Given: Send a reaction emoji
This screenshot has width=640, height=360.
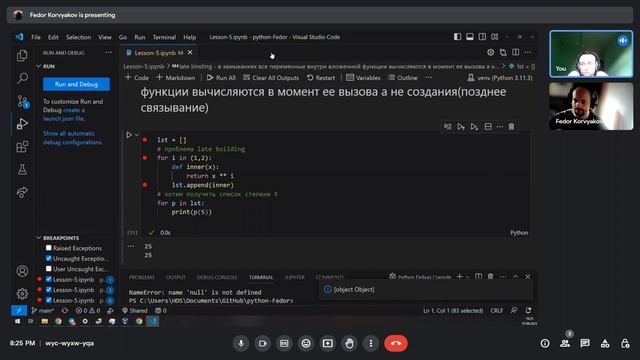Looking at the screenshot, I should (x=306, y=343).
